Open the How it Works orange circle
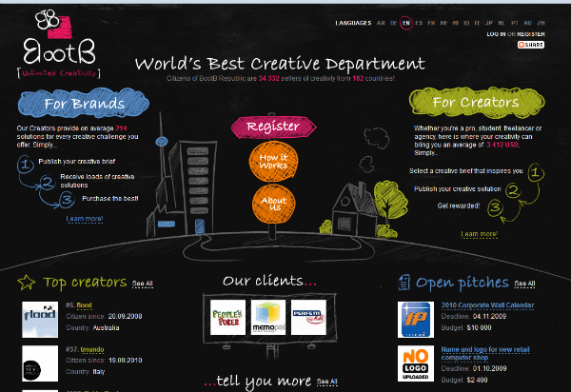The width and height of the screenshot is (571, 392). coord(273,161)
